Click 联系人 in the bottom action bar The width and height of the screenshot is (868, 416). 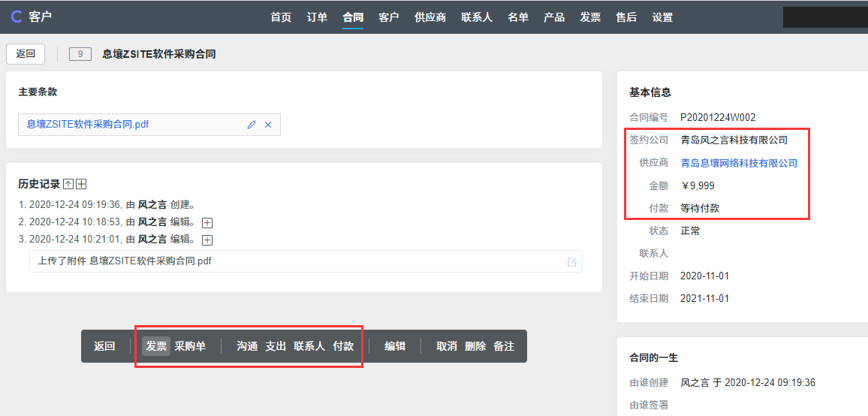[x=309, y=346]
